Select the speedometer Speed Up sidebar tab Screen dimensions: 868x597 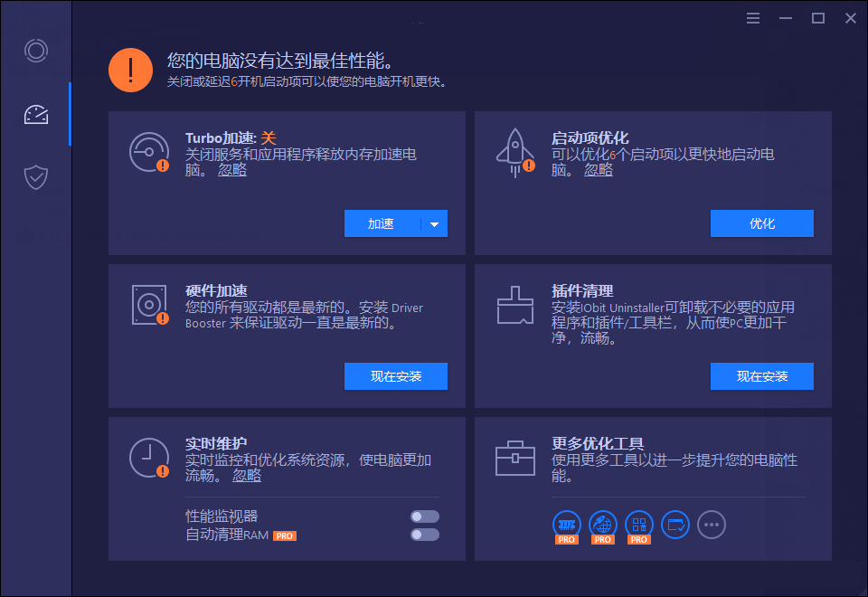pyautogui.click(x=36, y=115)
